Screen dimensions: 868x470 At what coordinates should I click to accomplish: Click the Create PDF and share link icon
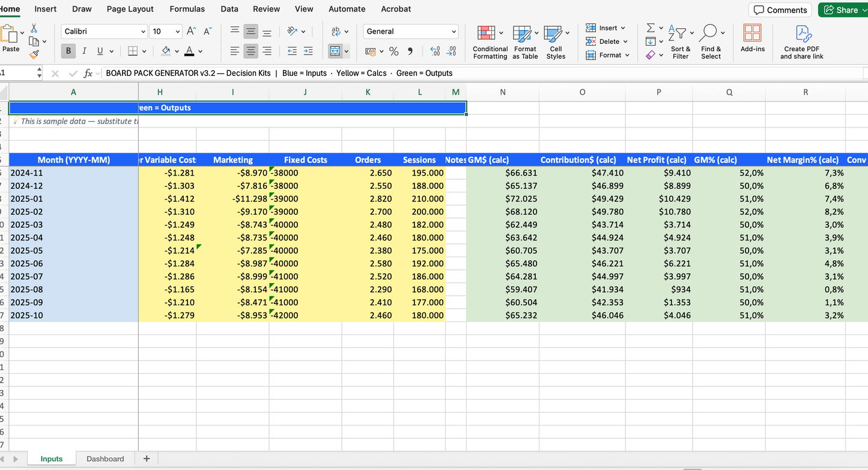[x=803, y=33]
